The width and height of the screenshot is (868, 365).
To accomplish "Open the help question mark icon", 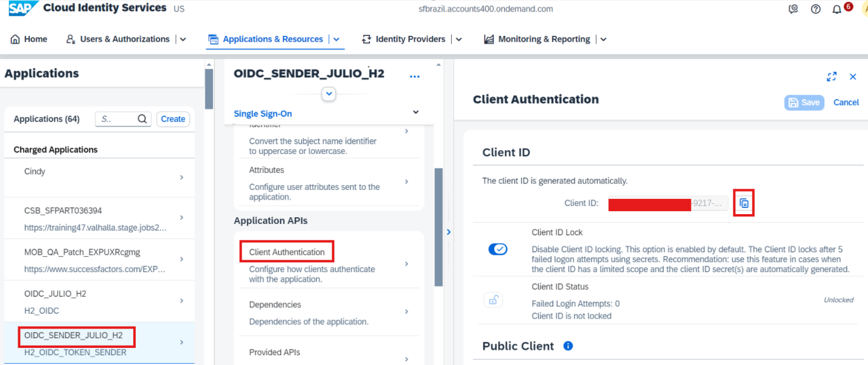I will 816,9.
